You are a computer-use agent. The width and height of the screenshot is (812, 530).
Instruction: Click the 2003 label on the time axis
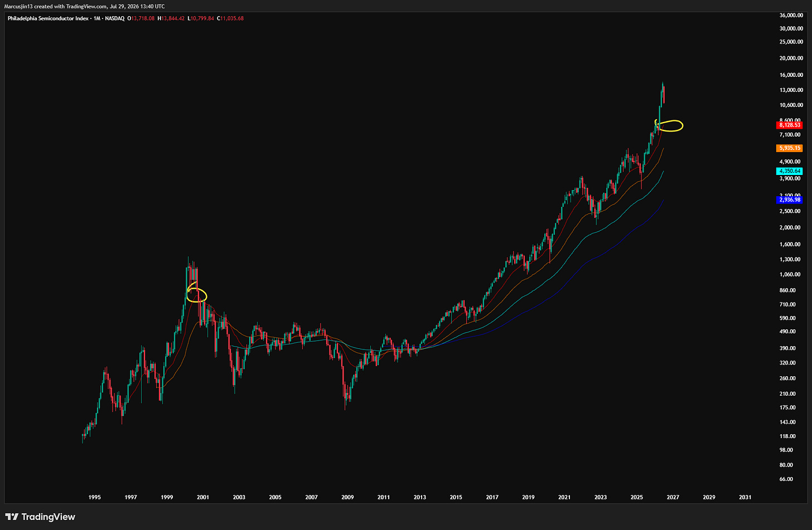(x=239, y=497)
